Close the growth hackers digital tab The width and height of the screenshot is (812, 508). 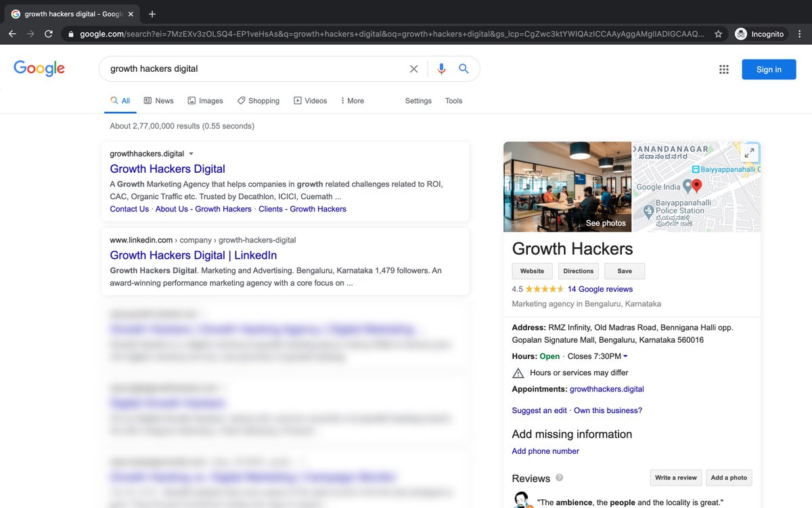(131, 14)
